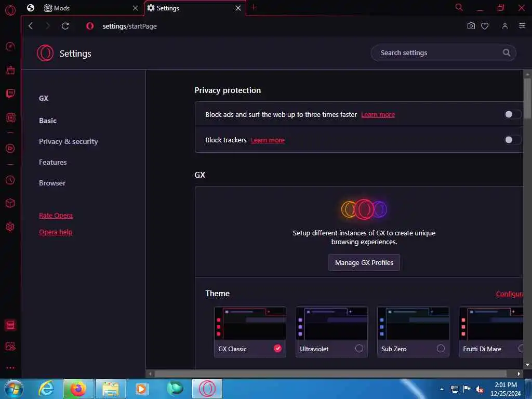Open the Opera menu logo button
The width and height of the screenshot is (532, 399).
10,10
